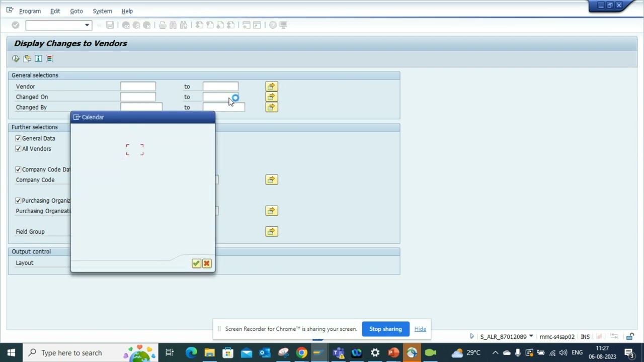
Task: Open the command field dropdown arrow
Action: tap(87, 25)
